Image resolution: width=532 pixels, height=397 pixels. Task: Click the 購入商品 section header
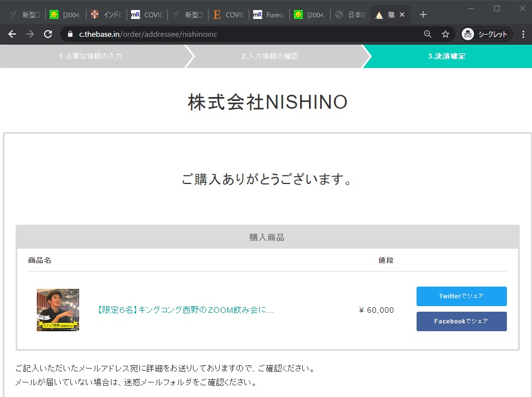tap(267, 237)
